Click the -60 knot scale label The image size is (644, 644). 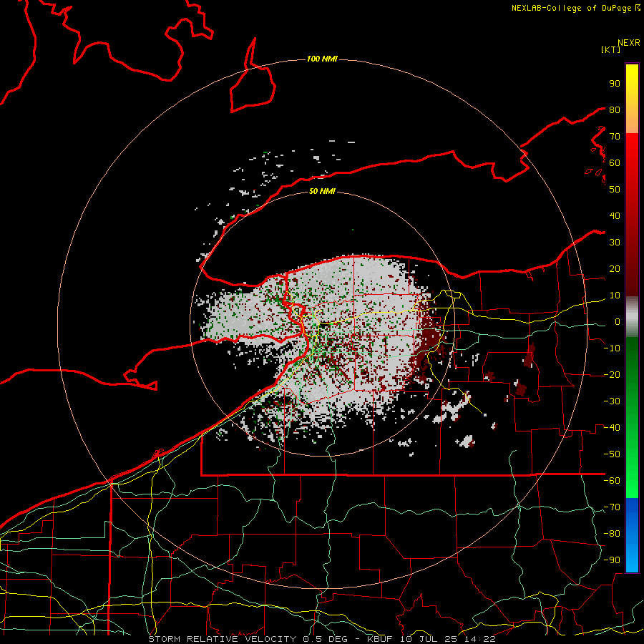pos(612,481)
